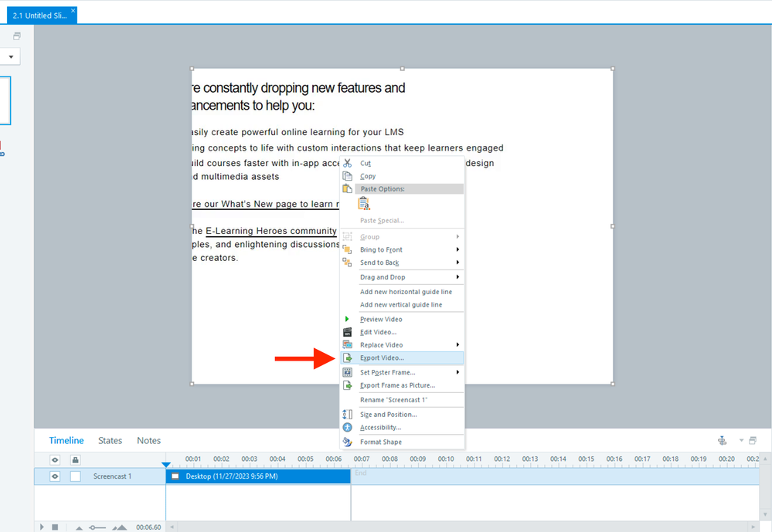772x532 pixels.
Task: Expand the Group submenu arrow
Action: click(458, 237)
